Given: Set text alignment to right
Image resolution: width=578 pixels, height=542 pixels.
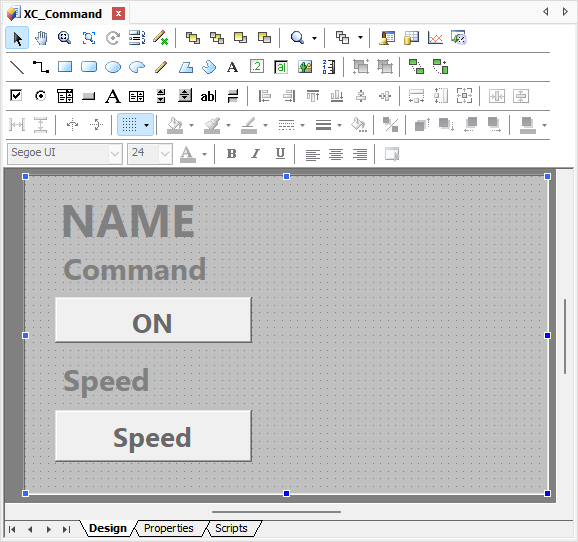Looking at the screenshot, I should point(360,154).
